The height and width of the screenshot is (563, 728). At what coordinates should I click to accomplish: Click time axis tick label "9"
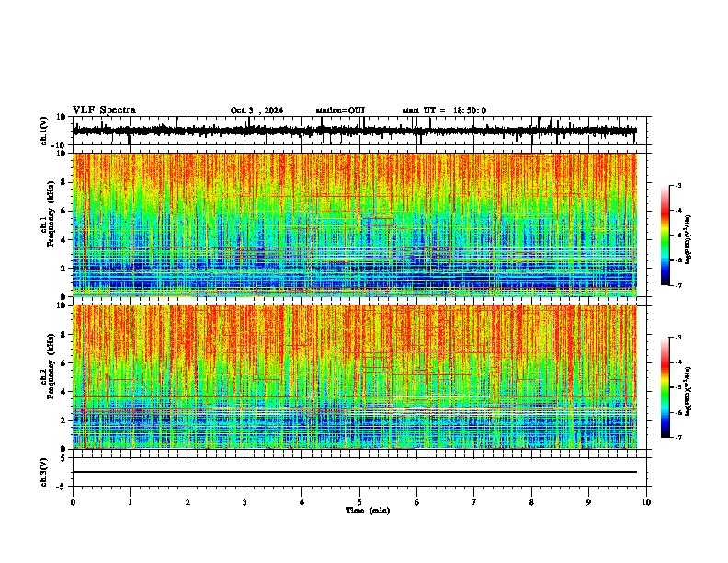click(588, 502)
